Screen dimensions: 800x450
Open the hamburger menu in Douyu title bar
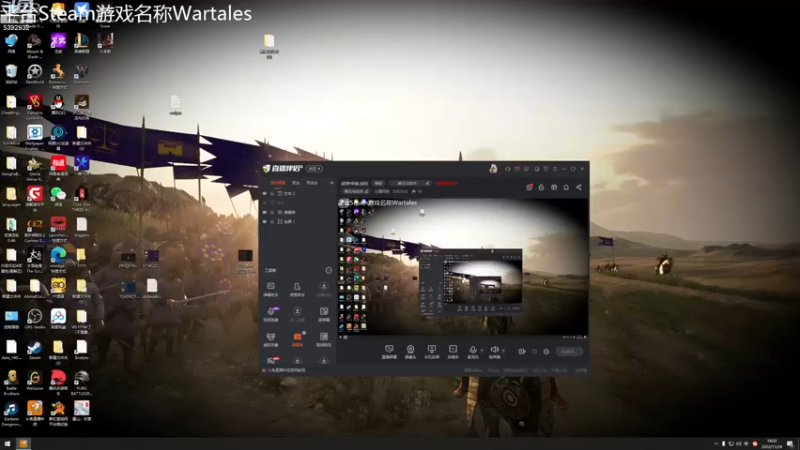point(555,169)
